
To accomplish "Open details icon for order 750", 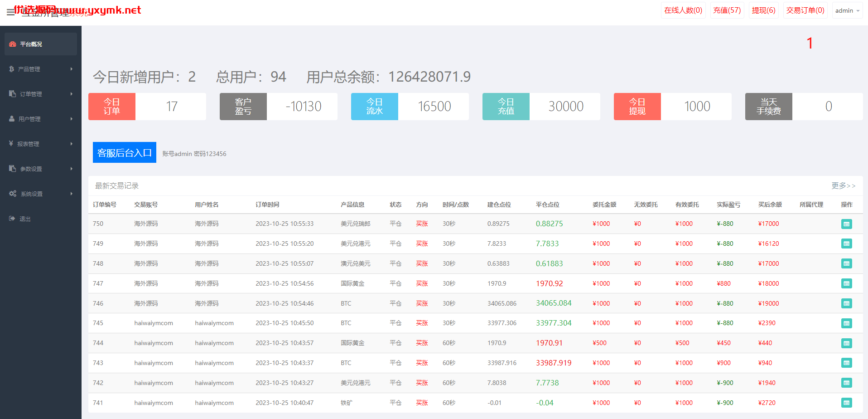I will 846,224.
